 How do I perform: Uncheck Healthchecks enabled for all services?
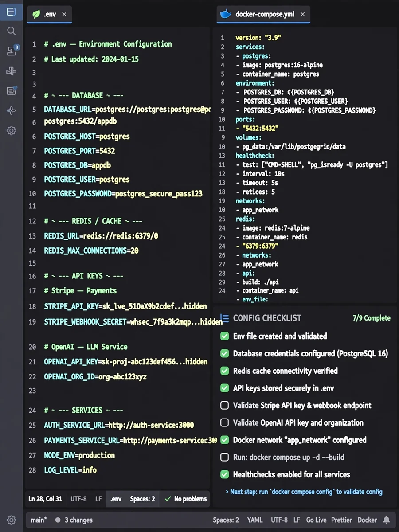point(225,474)
